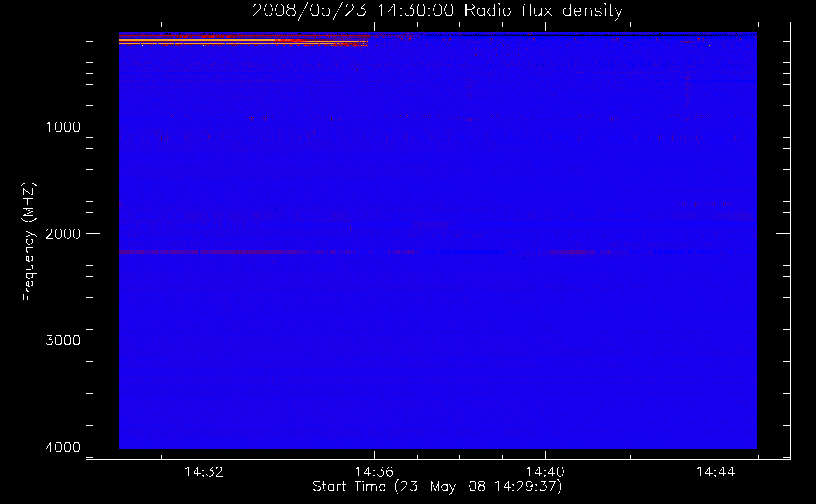Click the 'Start Time (23-May-08 14:29:37)' axis label
Image resolution: width=816 pixels, height=504 pixels.
click(x=437, y=487)
